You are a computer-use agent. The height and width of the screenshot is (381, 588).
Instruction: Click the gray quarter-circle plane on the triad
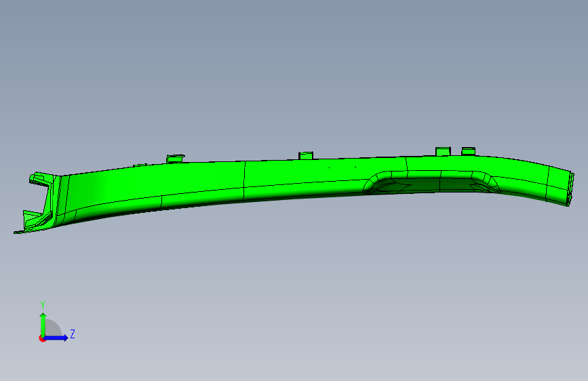(53, 327)
